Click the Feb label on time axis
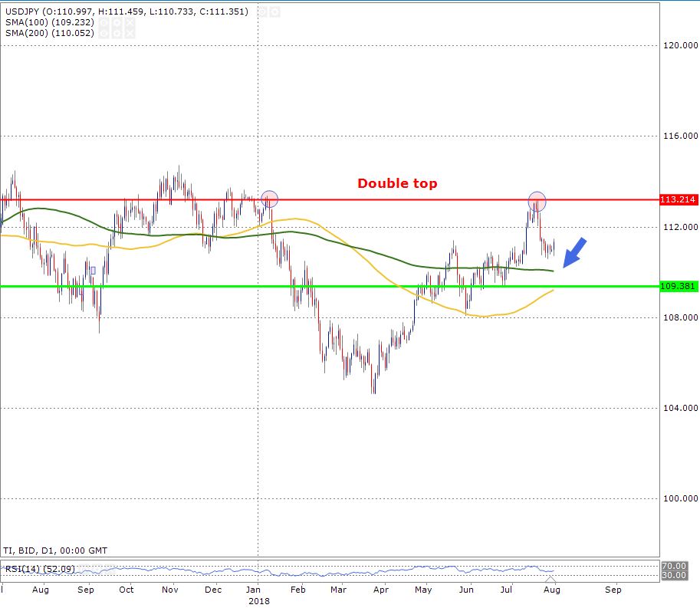This screenshot has width=700, height=608. (297, 590)
